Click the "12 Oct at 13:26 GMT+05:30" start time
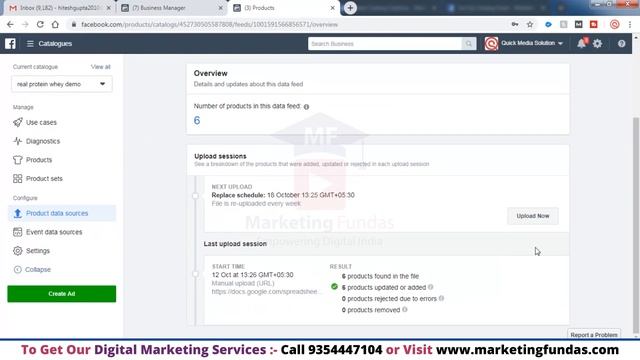Viewport: 640px width, 360px height. pos(252,275)
